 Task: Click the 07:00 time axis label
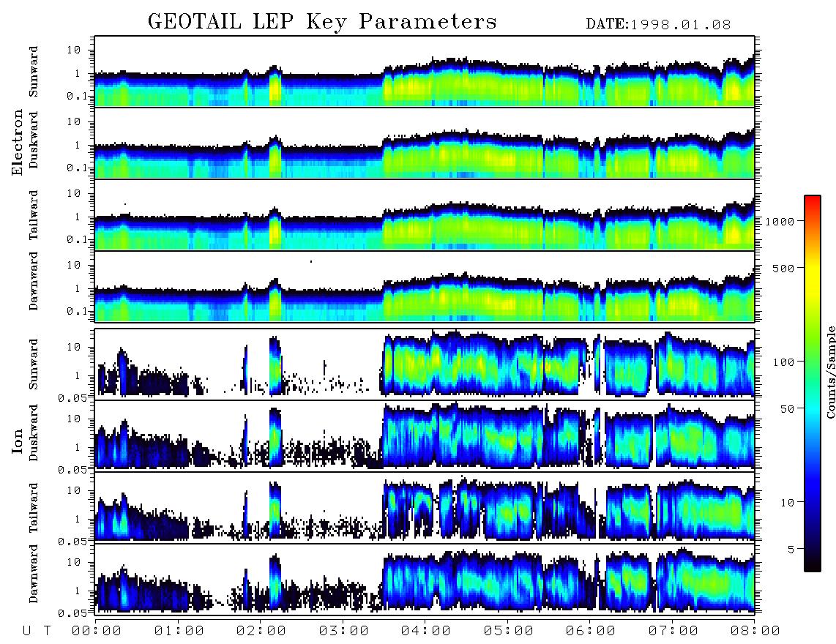[673, 631]
